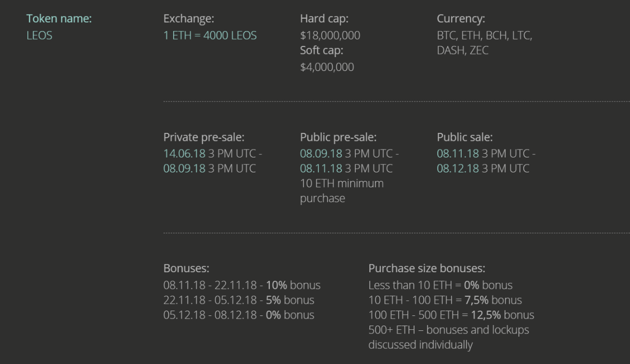Image resolution: width=630 pixels, height=364 pixels.
Task: Click the 14.06.18 private pre-sale start date
Action: click(x=184, y=154)
